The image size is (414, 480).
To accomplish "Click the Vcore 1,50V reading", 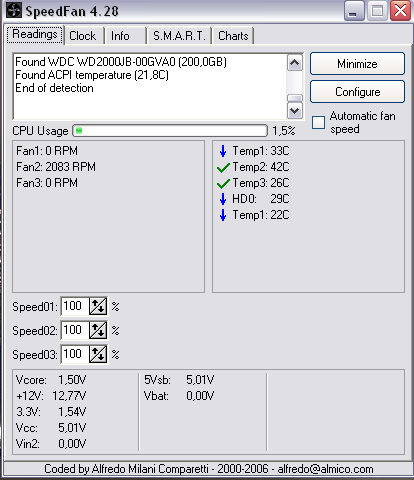I will (51, 380).
